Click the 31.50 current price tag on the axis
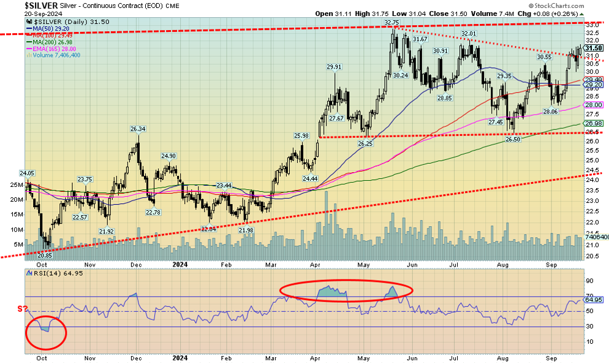Viewport: 609px width, 364px height. tap(592, 48)
